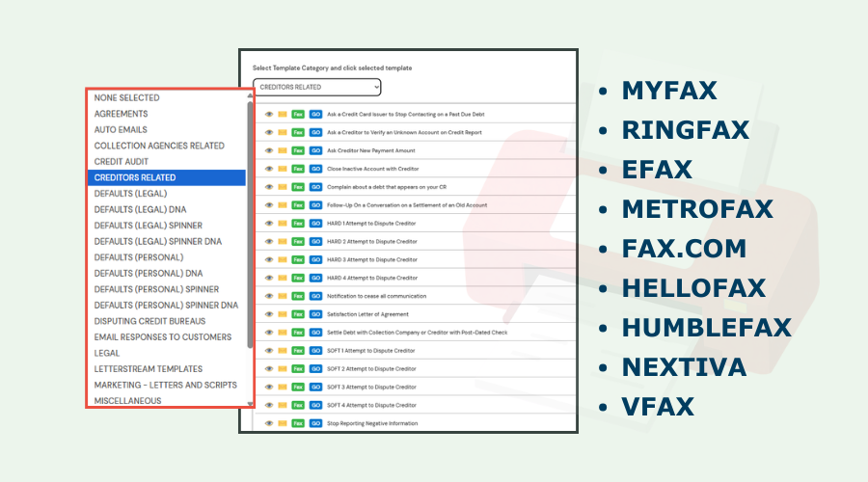Click GO on HARD 2 Attempt row
The height and width of the screenshot is (482, 868).
315,242
